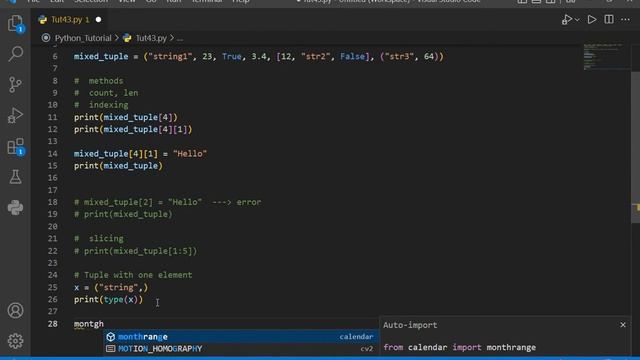Click the constant icon beside MOTION_HOMOGRAPHY

(x=110, y=349)
